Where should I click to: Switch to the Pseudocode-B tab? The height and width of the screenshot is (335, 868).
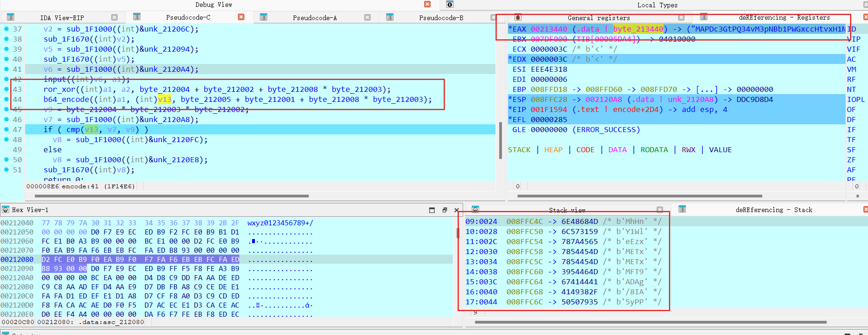pos(441,18)
